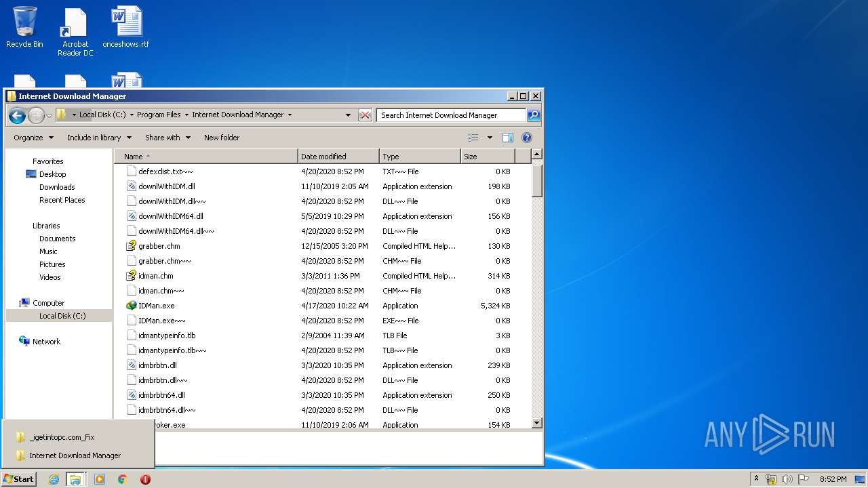Expand Program Files breadcrumb arrow
This screenshot has height=488, width=868.
[x=186, y=115]
